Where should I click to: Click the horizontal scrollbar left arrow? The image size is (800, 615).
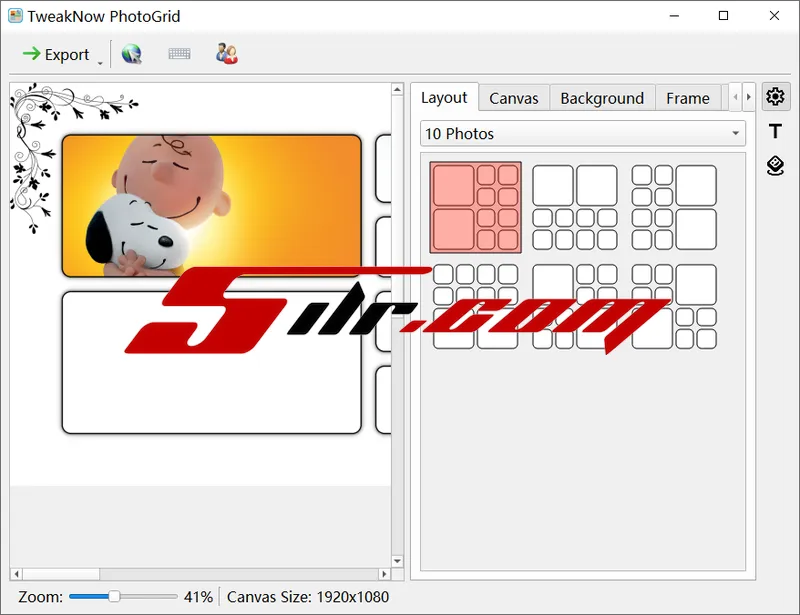(x=17, y=574)
